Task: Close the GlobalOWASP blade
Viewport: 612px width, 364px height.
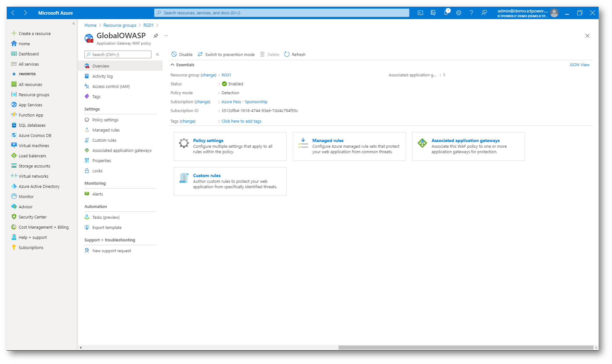Action: pyautogui.click(x=587, y=36)
